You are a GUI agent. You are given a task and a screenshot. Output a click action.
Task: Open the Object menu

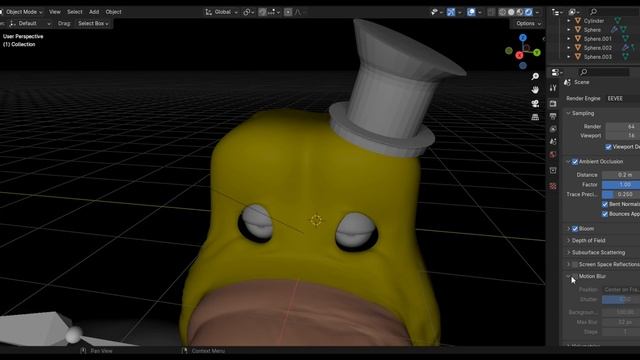click(113, 12)
